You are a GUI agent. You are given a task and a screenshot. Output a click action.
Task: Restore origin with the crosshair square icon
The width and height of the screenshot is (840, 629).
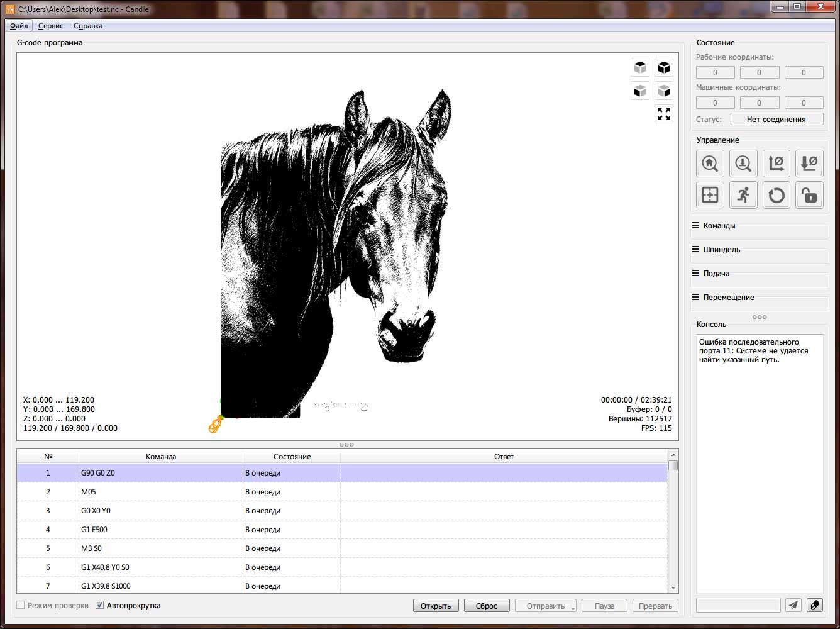click(x=710, y=195)
